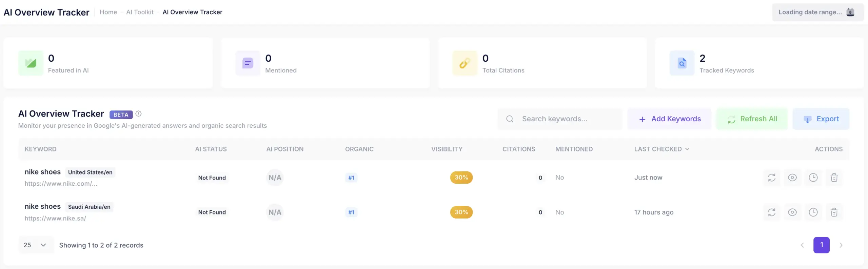Click Not Found status in Saudi Arabia row
868x269 pixels.
(212, 212)
